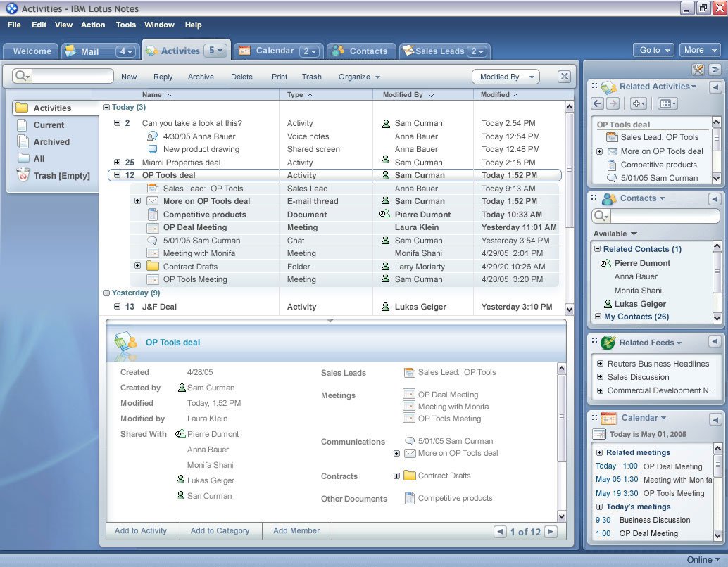Click the Archive button in toolbar
728x567 pixels.
(x=201, y=77)
